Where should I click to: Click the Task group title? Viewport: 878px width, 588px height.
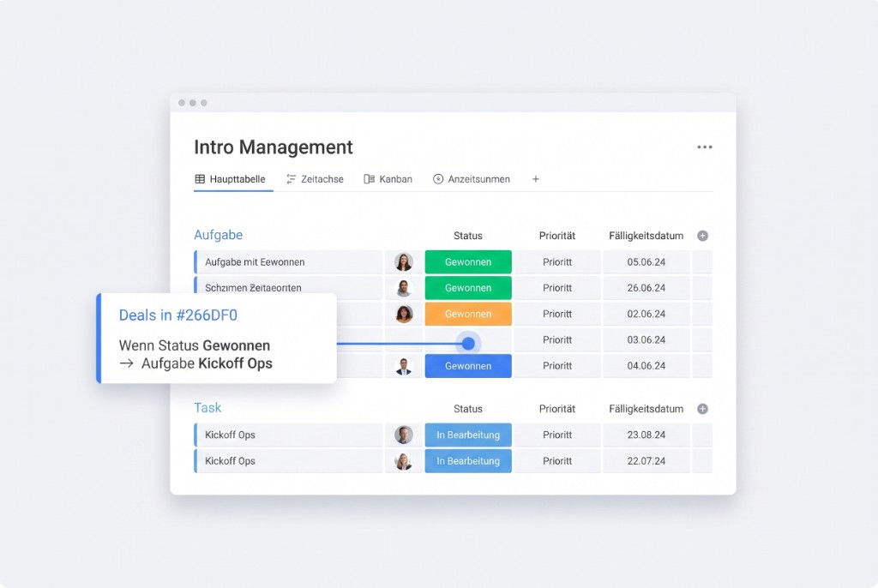pos(207,408)
